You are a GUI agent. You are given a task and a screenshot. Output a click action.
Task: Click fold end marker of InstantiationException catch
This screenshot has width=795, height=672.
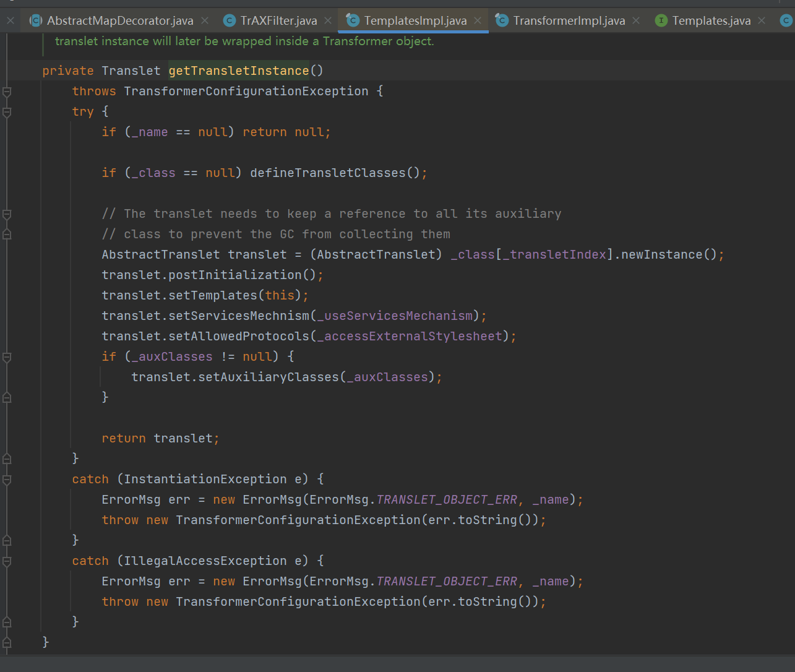7,540
